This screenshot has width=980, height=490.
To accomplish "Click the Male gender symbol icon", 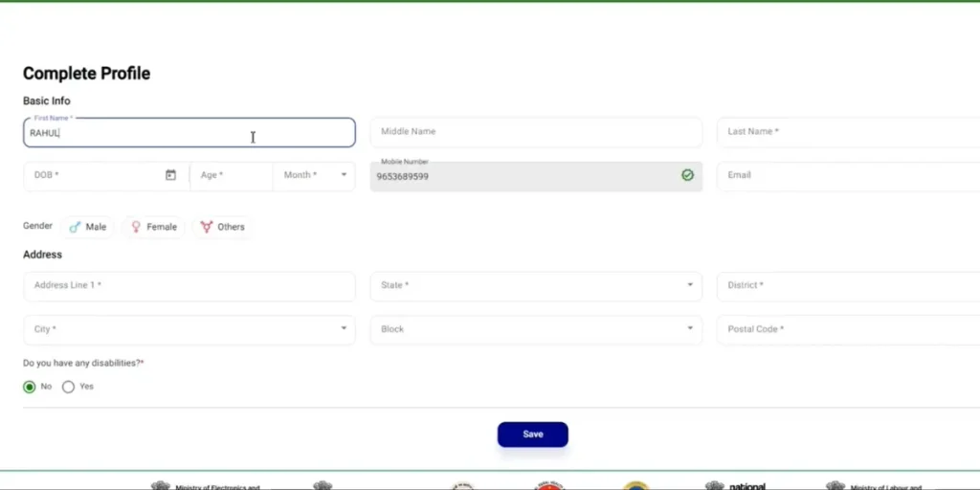I will [75, 227].
